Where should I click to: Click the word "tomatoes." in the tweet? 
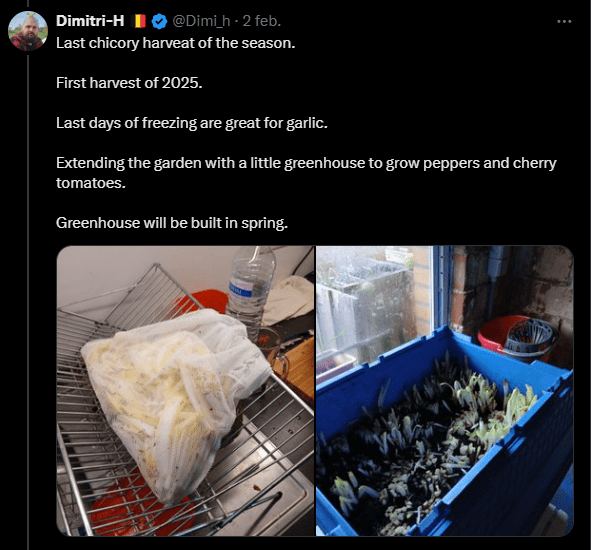(91, 183)
